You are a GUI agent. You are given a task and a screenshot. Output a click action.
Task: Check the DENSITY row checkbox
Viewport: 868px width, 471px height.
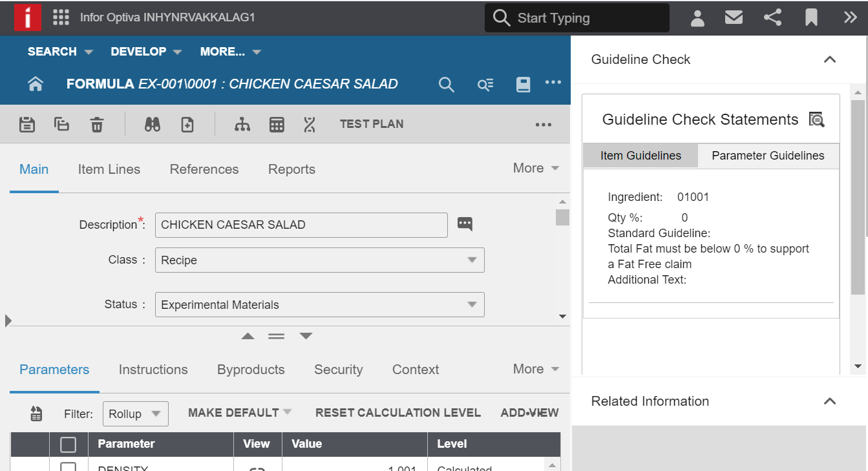point(68,467)
